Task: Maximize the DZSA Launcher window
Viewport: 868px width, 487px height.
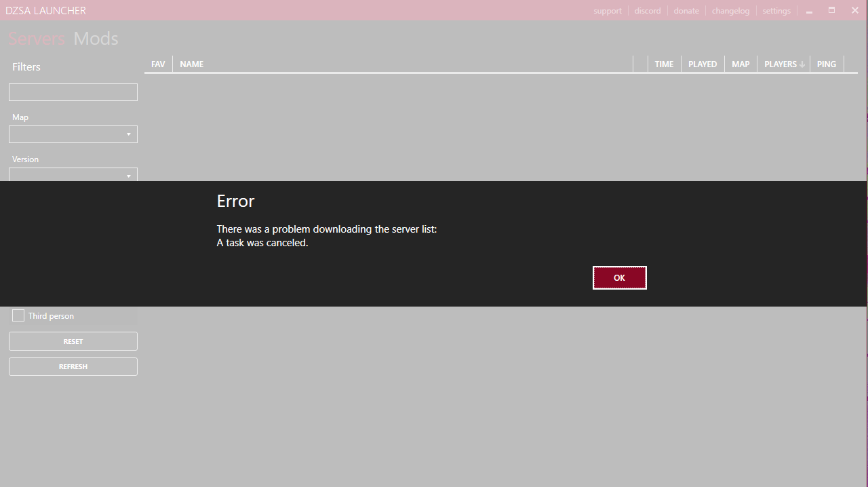Action: [x=832, y=10]
